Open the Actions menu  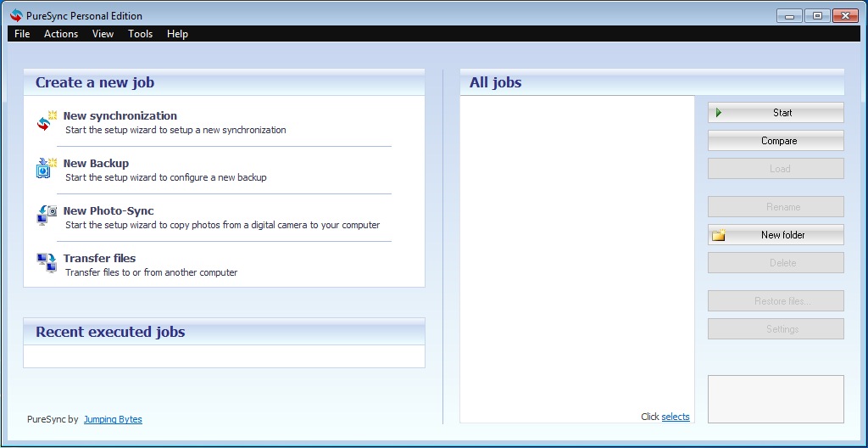pyautogui.click(x=61, y=34)
